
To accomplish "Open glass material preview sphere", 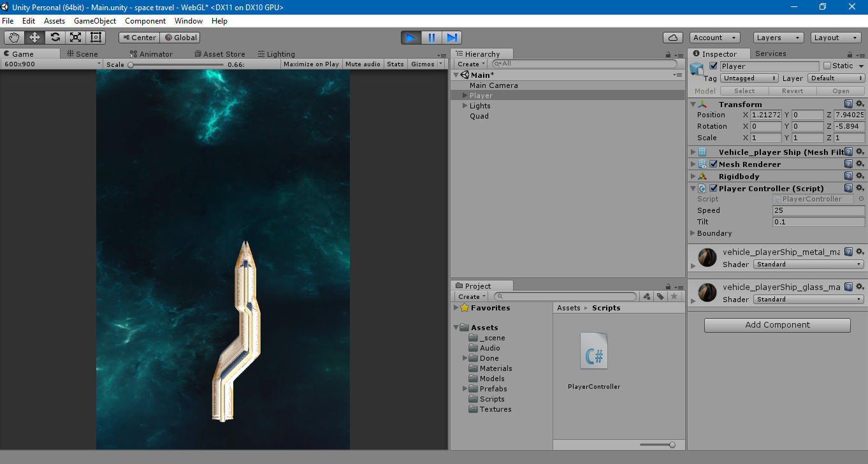I will coord(707,293).
